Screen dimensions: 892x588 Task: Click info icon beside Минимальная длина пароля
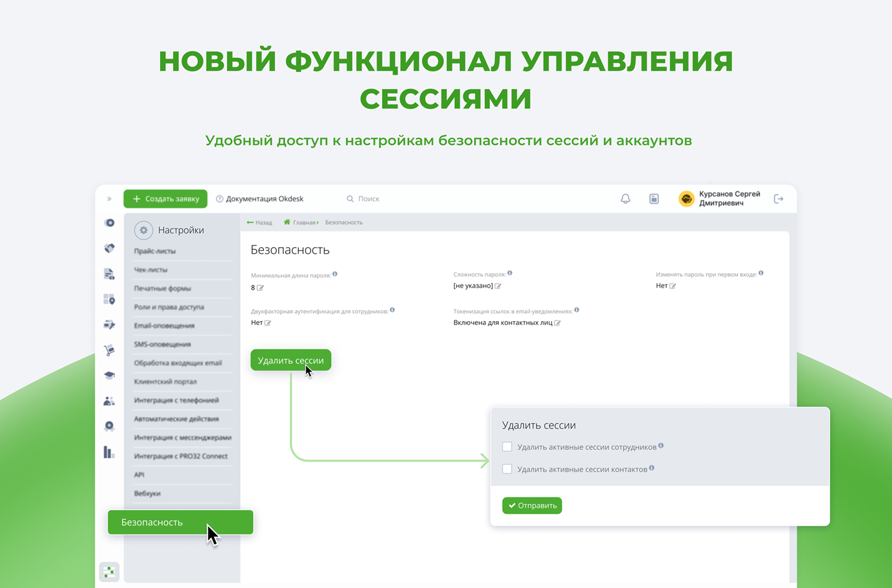pos(335,274)
